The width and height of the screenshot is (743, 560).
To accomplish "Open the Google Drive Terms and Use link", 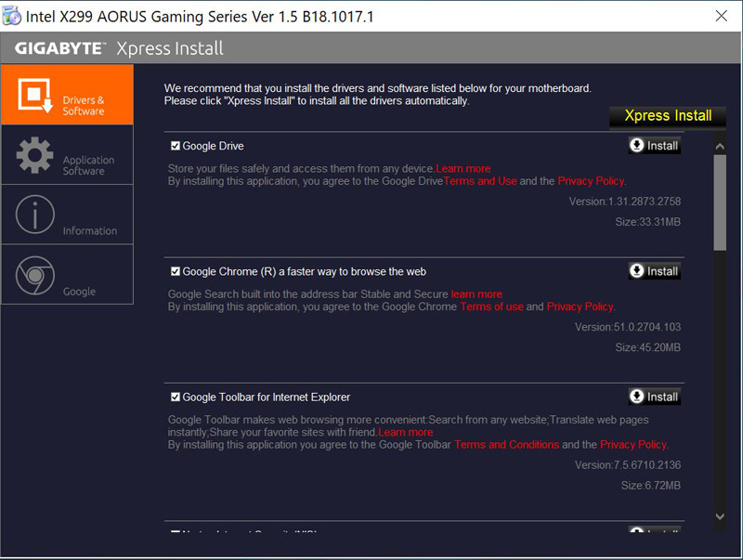I will pos(480,181).
